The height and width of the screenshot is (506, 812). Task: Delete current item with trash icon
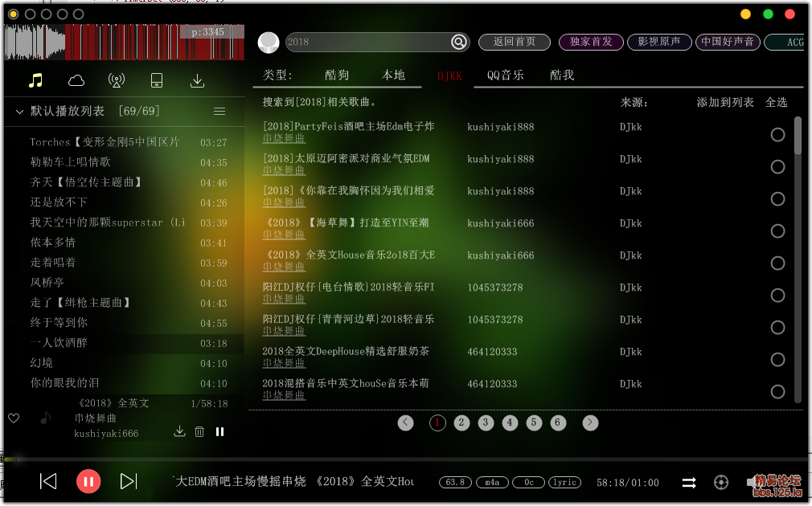(x=199, y=431)
